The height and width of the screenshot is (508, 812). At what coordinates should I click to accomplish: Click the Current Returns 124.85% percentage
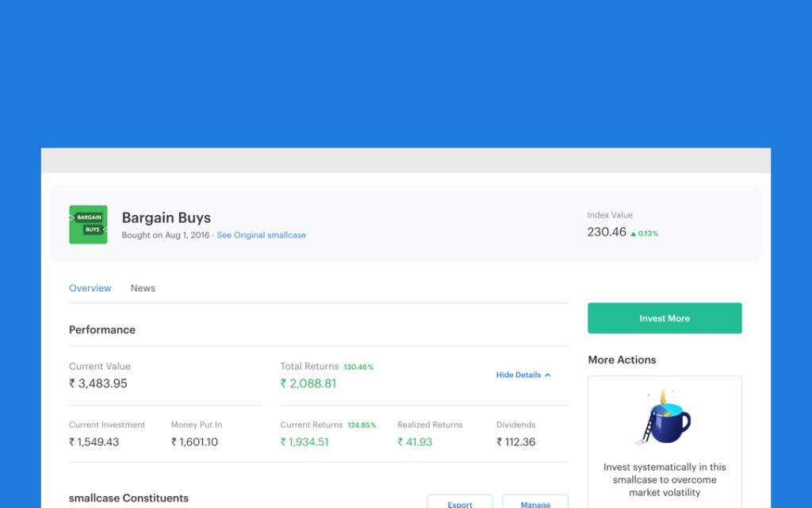362,425
